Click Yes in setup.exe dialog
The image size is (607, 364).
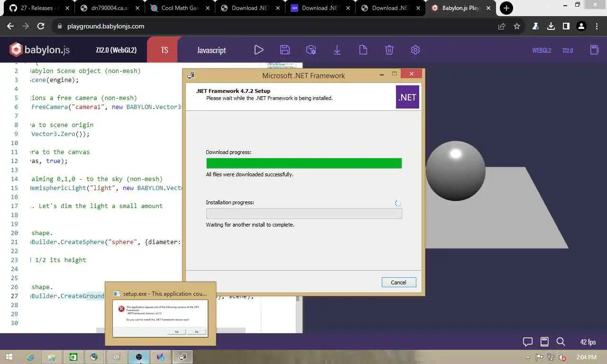pyautogui.click(x=176, y=332)
